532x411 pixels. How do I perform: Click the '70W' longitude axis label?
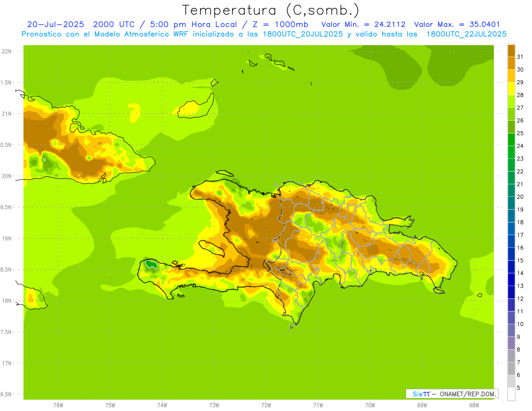tap(370, 405)
